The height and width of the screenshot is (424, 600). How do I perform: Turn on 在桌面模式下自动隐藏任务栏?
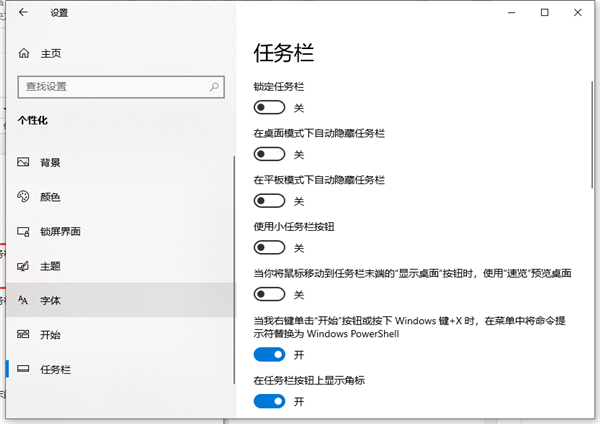click(270, 154)
